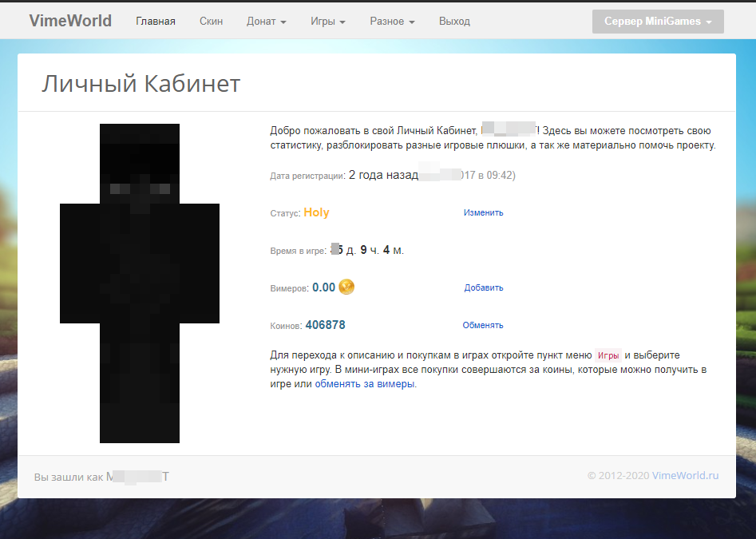Expand the Донат dropdown menu

pyautogui.click(x=266, y=22)
